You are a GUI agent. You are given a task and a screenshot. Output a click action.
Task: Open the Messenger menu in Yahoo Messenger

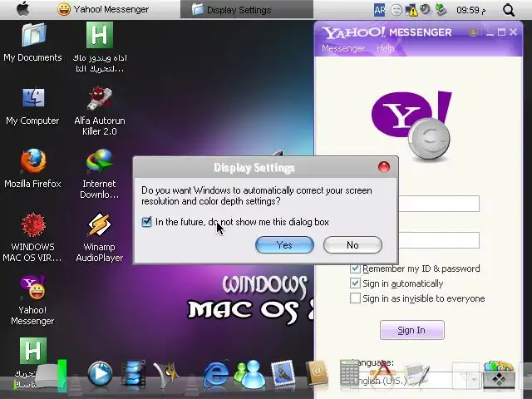point(343,48)
